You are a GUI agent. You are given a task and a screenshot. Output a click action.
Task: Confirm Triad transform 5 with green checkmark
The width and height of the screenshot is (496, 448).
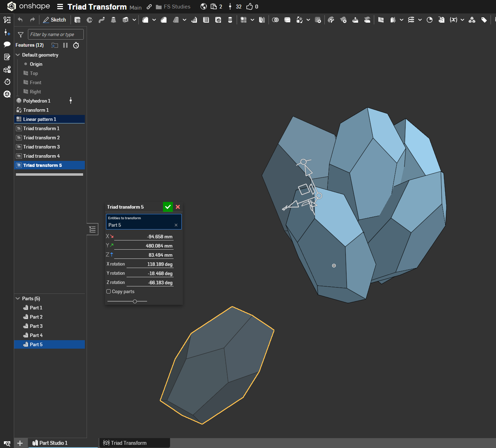[168, 207]
